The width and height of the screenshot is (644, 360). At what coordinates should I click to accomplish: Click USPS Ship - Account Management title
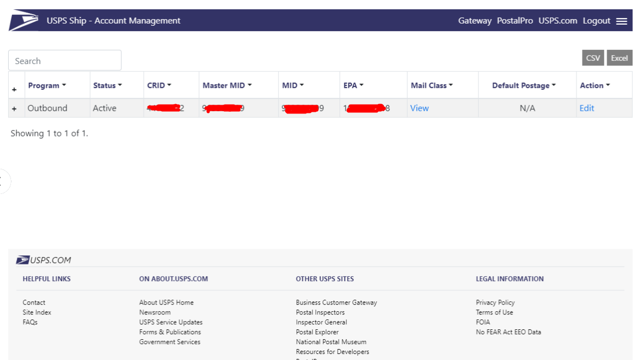click(x=114, y=20)
